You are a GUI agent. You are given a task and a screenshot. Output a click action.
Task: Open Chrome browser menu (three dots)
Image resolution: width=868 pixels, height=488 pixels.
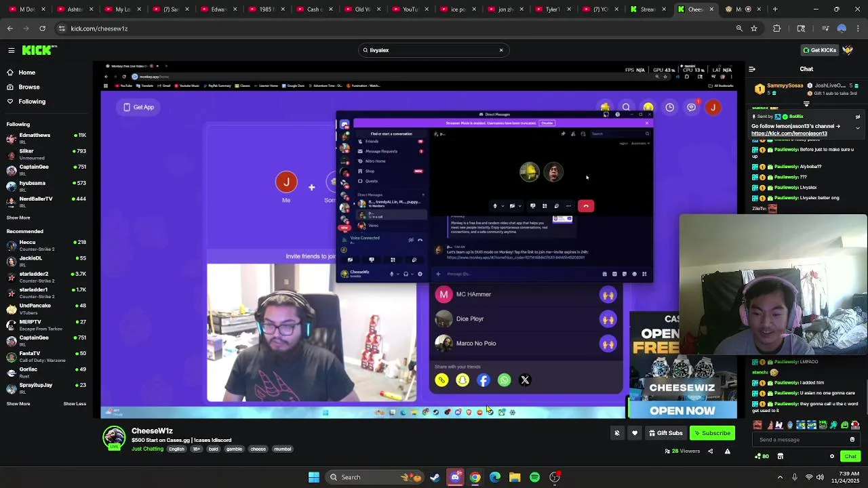[x=859, y=28]
